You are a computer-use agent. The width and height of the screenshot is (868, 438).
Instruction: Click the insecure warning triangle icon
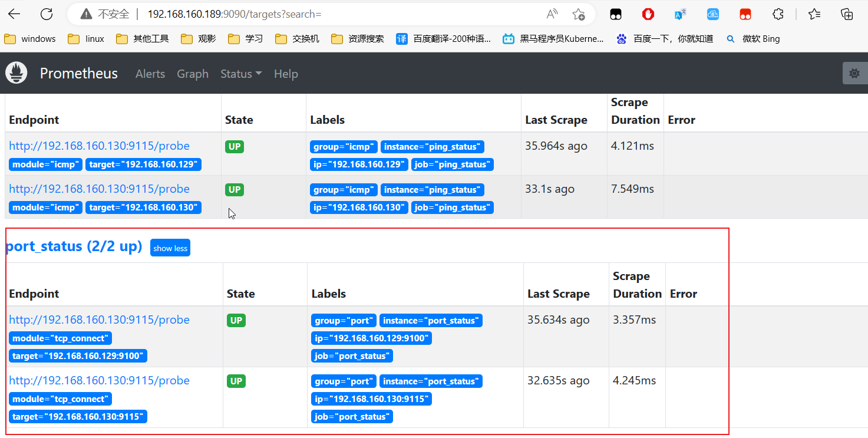(x=87, y=14)
